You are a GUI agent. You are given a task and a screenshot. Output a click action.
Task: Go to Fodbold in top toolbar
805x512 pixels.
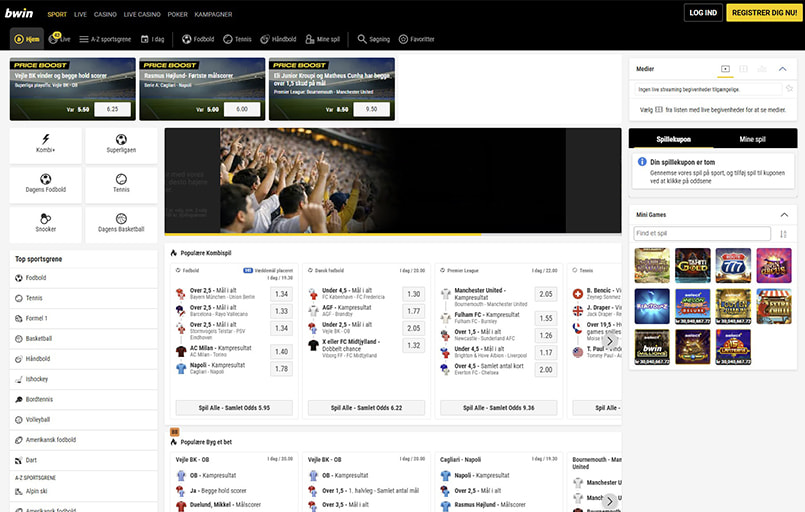pos(198,39)
